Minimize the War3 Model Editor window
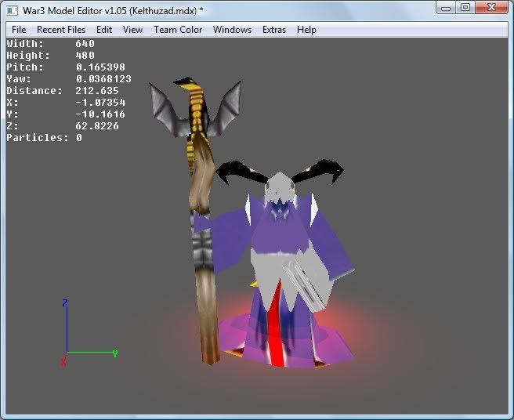Viewport: 514px width, 420px height. (x=446, y=8)
